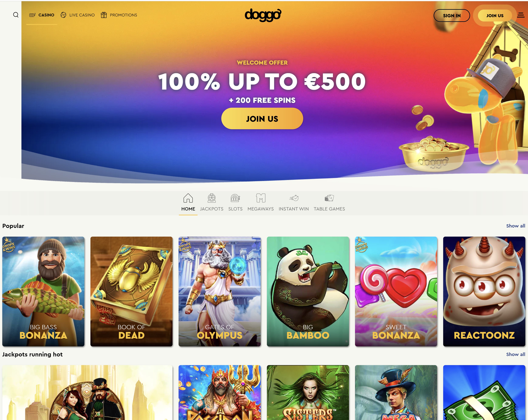
Task: Open the Book of Dead game thumbnail
Action: [131, 291]
